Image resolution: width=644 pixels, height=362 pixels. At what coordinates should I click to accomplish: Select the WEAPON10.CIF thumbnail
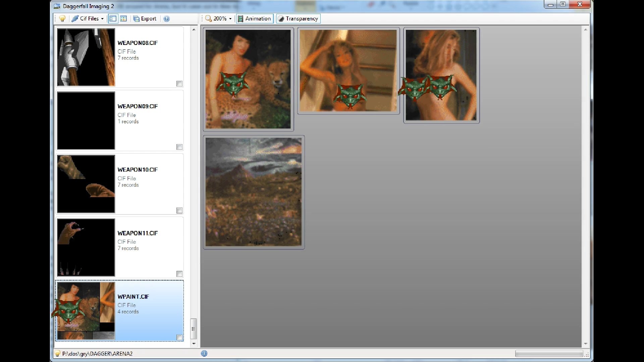86,184
